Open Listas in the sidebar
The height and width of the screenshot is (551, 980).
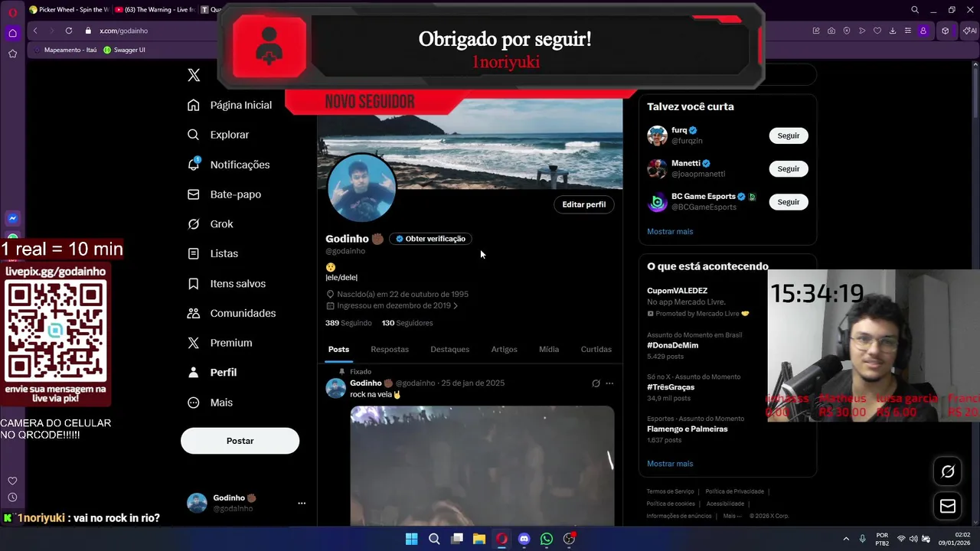213,253
